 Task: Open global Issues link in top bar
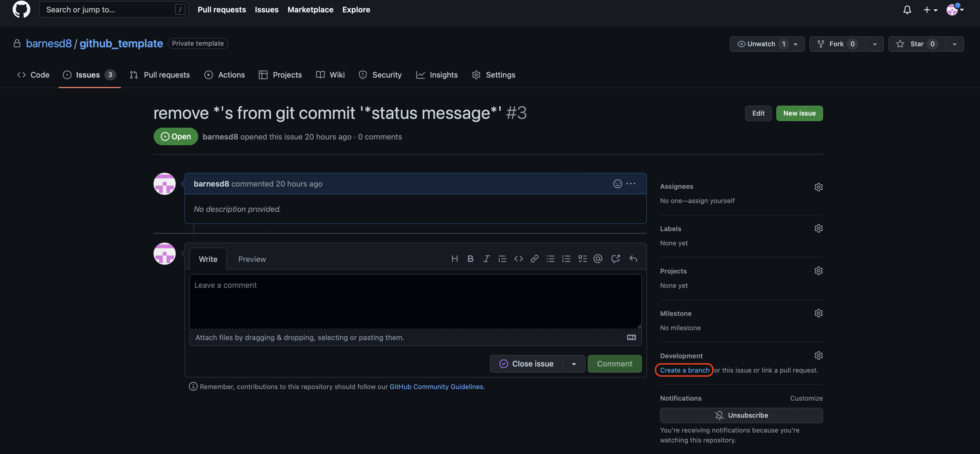click(x=266, y=10)
